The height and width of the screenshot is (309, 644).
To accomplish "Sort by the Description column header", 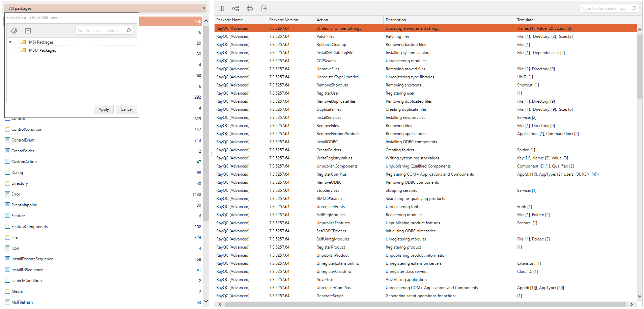I will point(396,20).
